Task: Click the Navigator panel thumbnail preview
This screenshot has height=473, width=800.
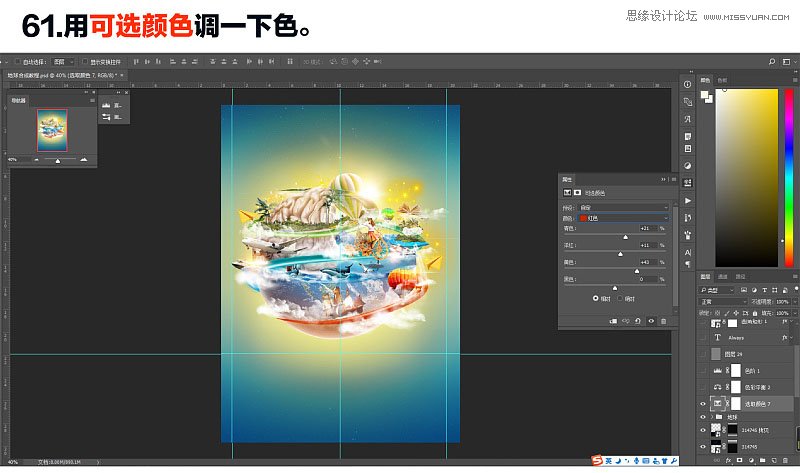Action: 52,130
